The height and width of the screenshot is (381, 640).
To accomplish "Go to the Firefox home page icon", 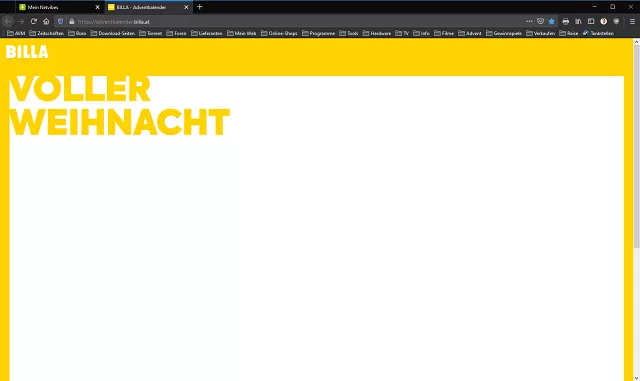I will pyautogui.click(x=46, y=21).
